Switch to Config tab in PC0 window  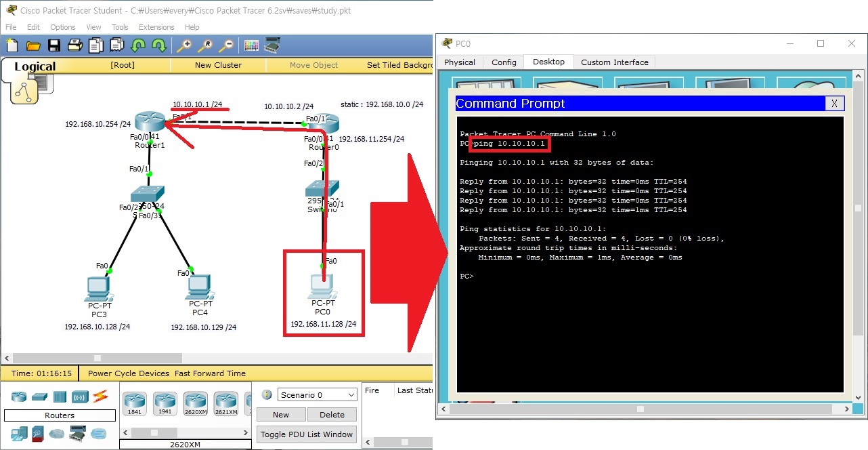click(504, 62)
